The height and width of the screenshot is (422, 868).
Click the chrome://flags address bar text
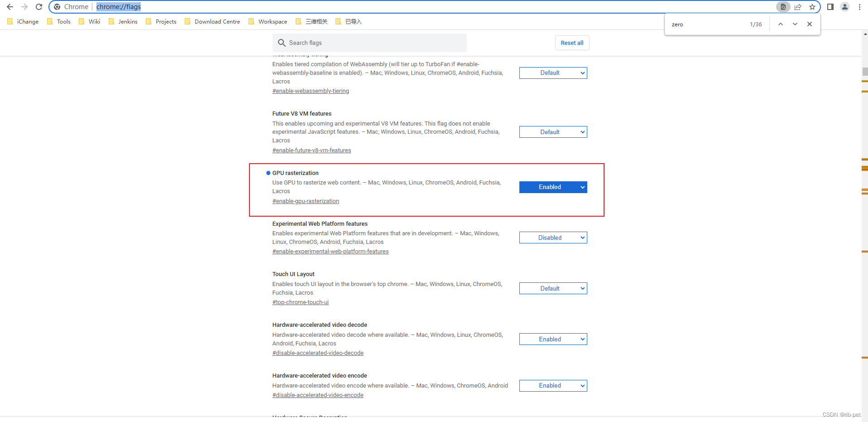tap(119, 7)
